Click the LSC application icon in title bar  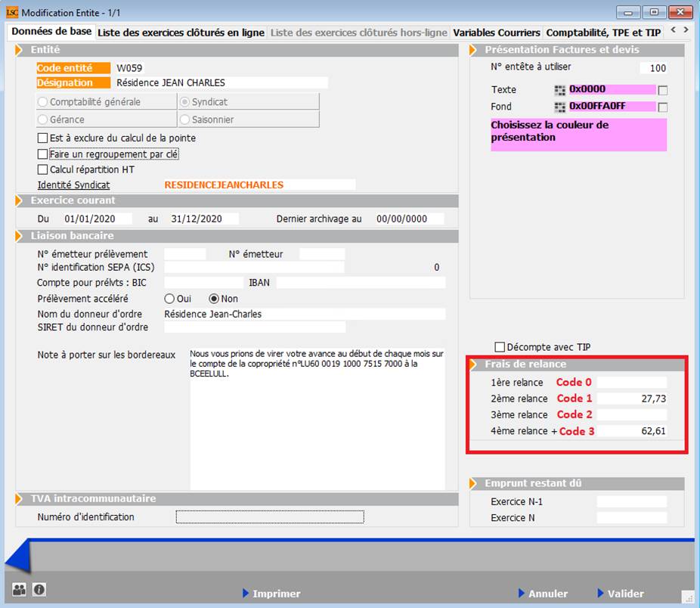(11, 13)
